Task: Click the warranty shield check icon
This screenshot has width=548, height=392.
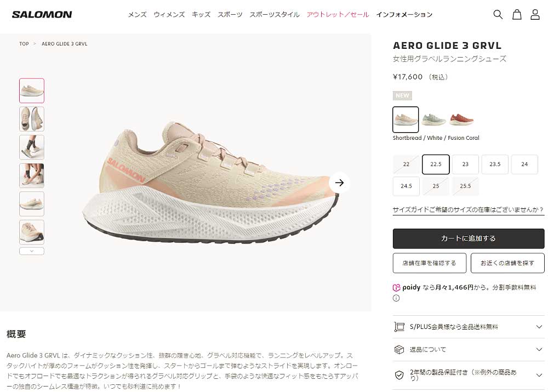Action: (399, 375)
